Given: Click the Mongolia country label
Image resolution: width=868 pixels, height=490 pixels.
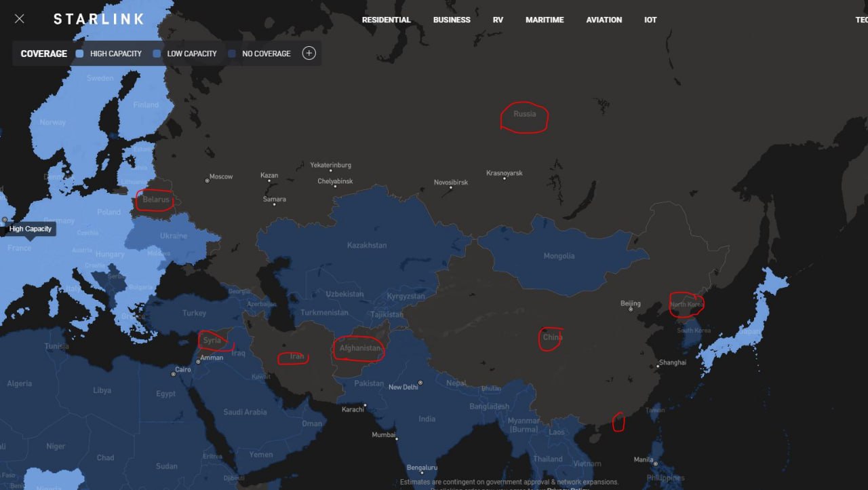Looking at the screenshot, I should [559, 256].
